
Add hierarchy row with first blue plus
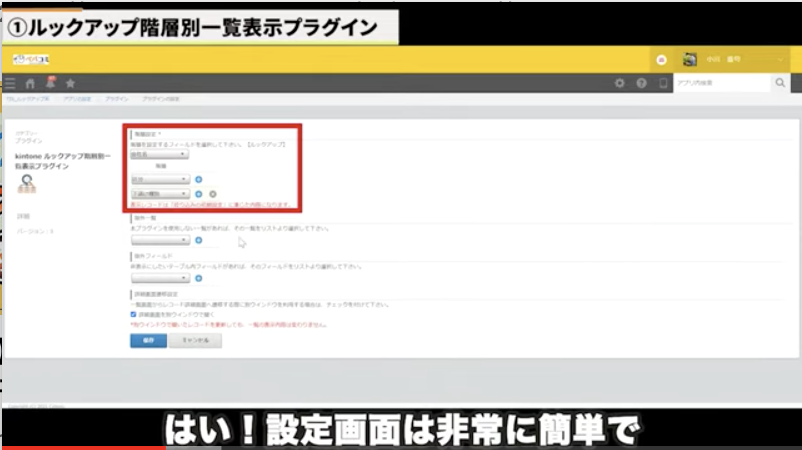(199, 179)
